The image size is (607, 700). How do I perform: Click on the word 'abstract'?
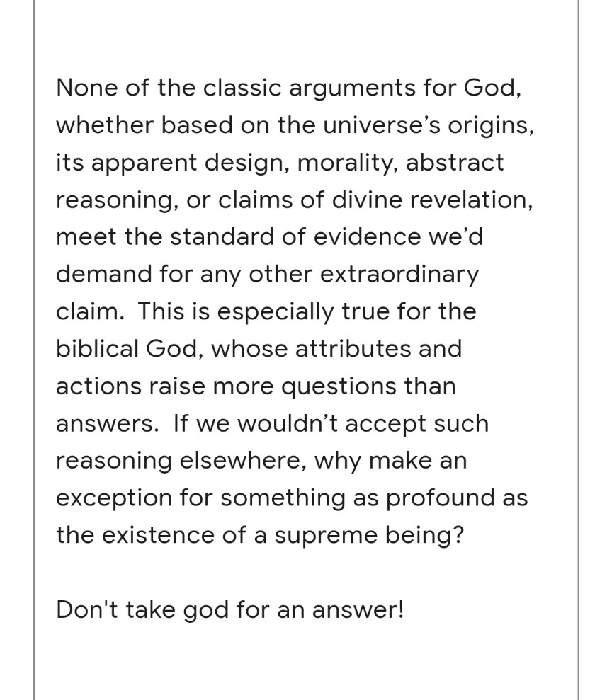pyautogui.click(x=456, y=163)
